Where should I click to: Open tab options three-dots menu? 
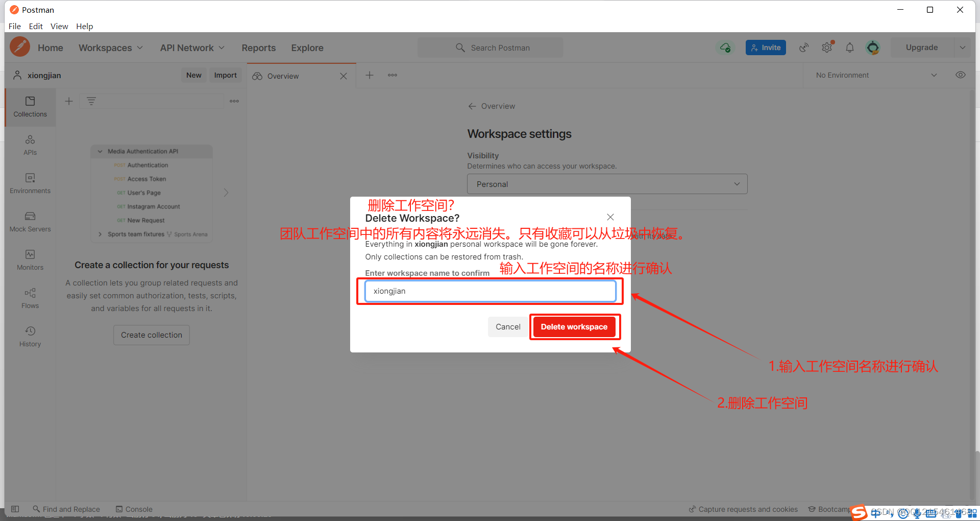(x=393, y=75)
